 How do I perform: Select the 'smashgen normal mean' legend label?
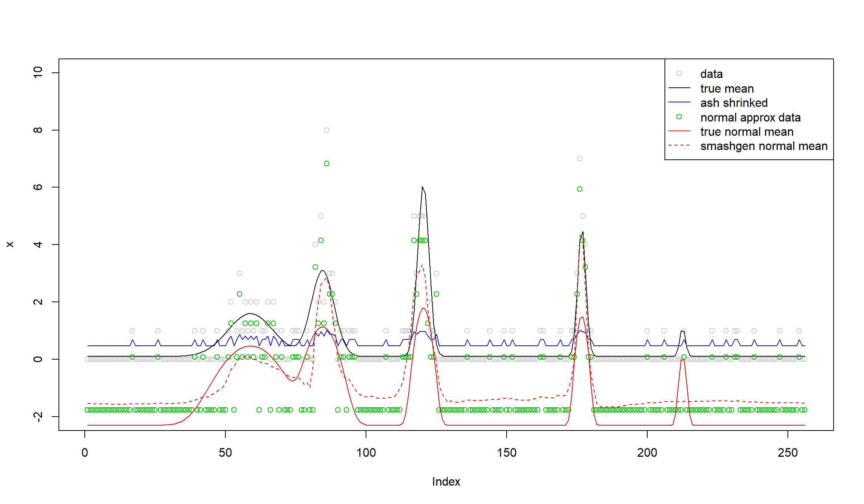[763, 146]
